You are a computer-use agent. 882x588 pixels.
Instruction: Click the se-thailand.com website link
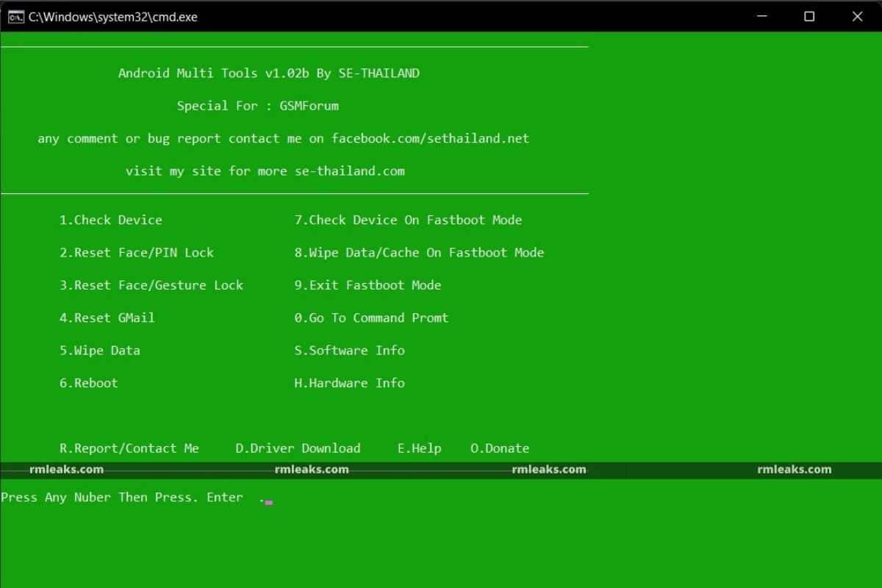(x=349, y=171)
